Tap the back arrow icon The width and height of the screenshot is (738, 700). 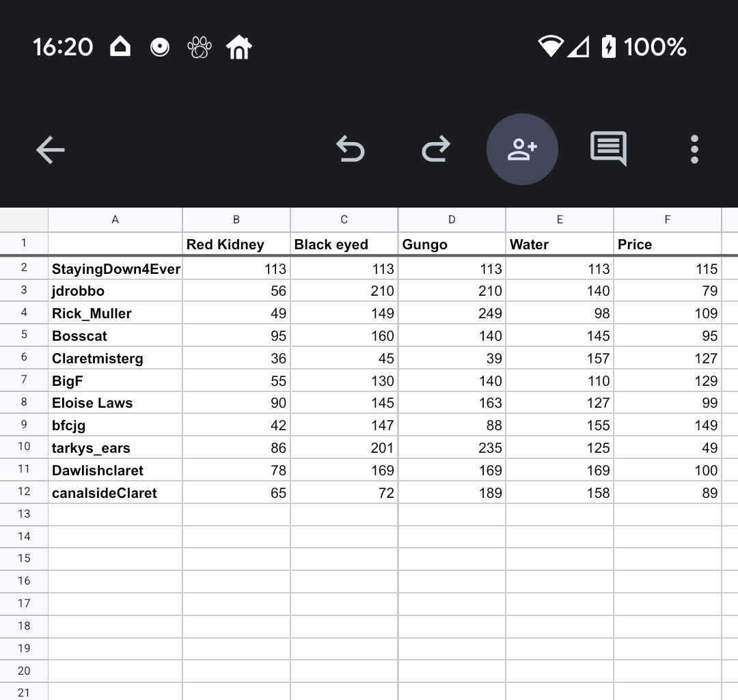pyautogui.click(x=51, y=150)
